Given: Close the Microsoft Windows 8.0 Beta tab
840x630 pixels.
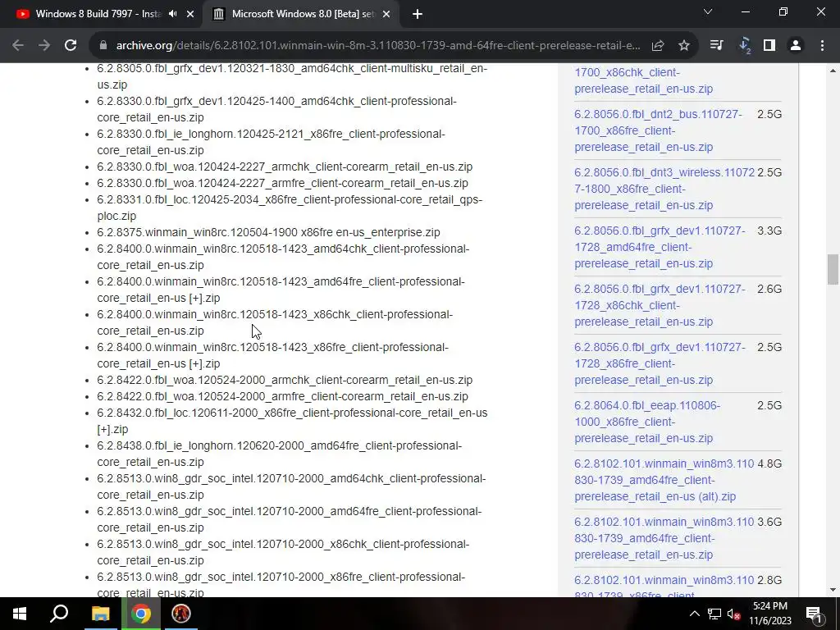Looking at the screenshot, I should pyautogui.click(x=386, y=15).
